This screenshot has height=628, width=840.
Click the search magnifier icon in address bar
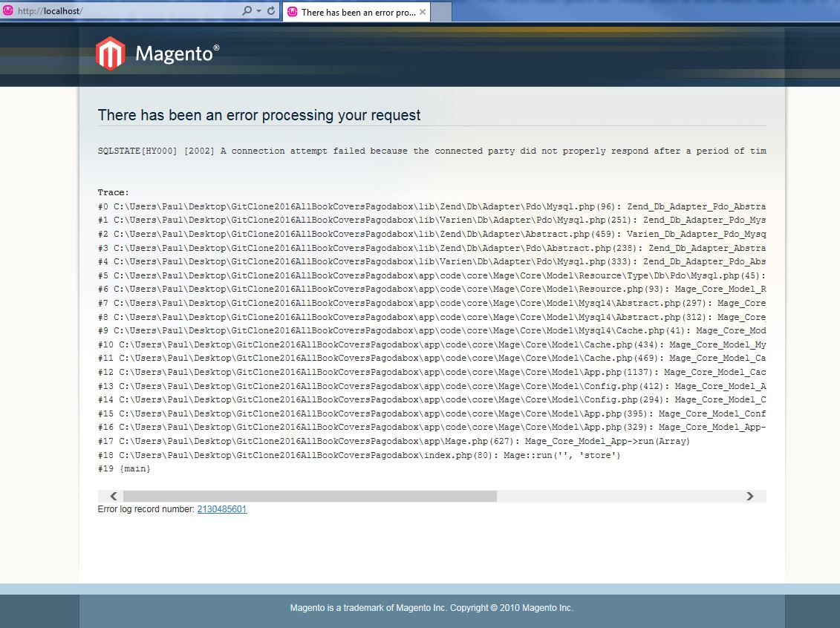pos(247,10)
